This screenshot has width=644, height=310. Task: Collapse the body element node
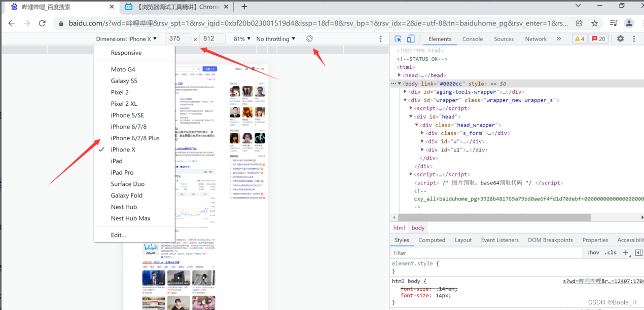(400, 84)
